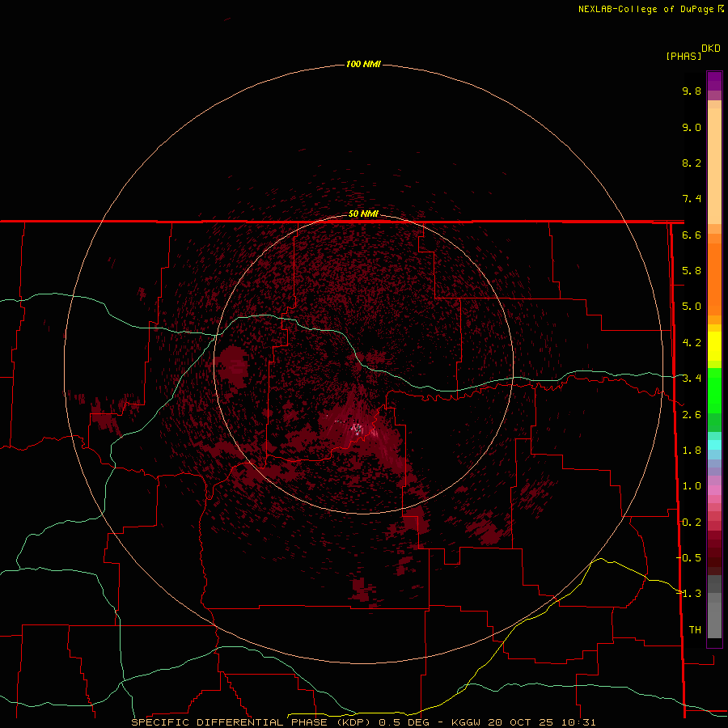Pick the pink band on the color bar

714,490
